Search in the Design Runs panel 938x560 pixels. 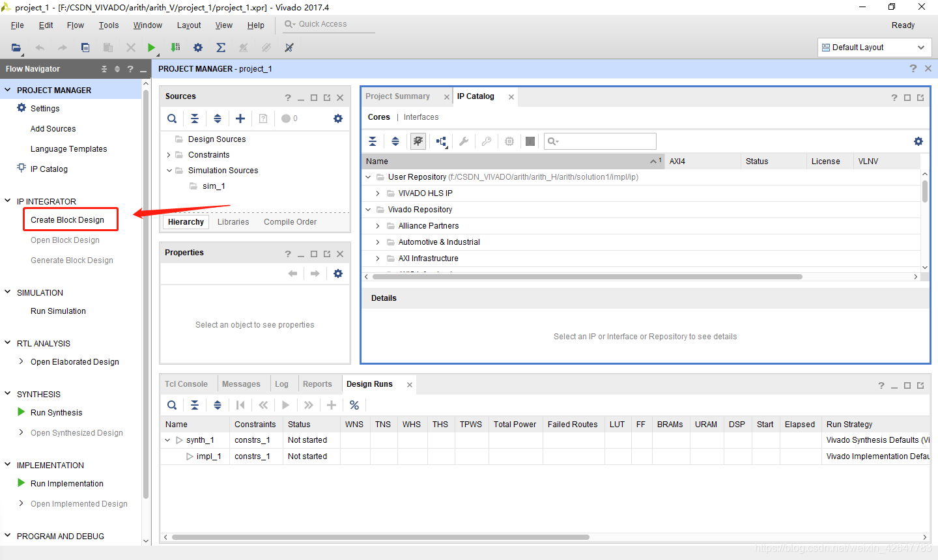coord(172,405)
